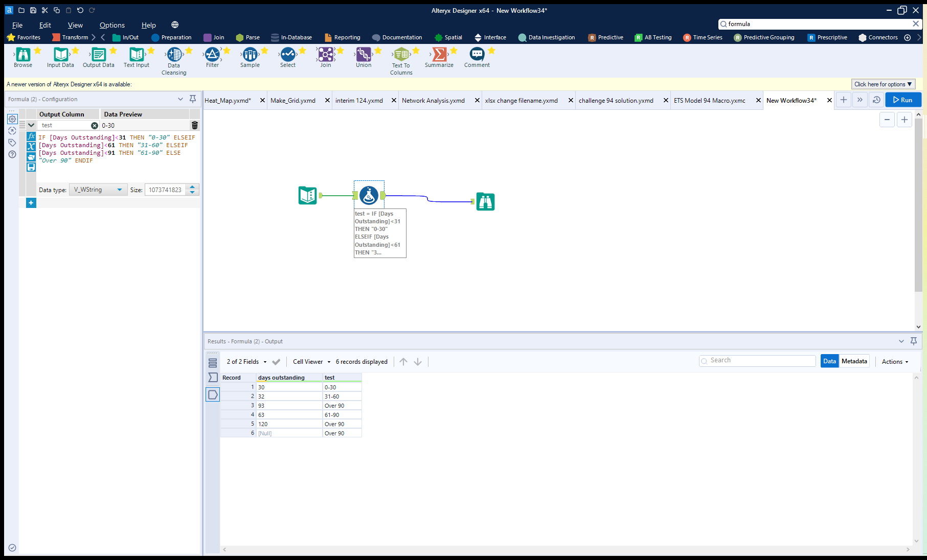Switch to Network Analysis.yxmd tab
This screenshot has height=560, width=927.
(x=433, y=101)
